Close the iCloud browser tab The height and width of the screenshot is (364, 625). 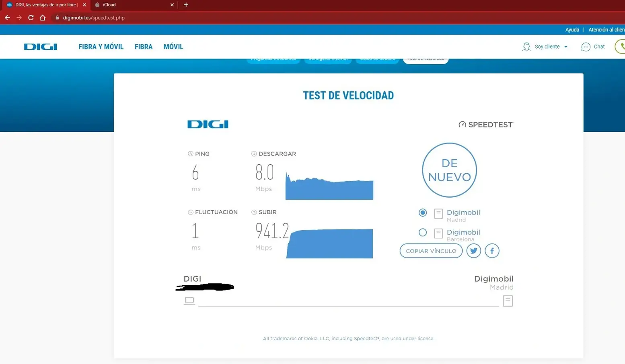(172, 5)
